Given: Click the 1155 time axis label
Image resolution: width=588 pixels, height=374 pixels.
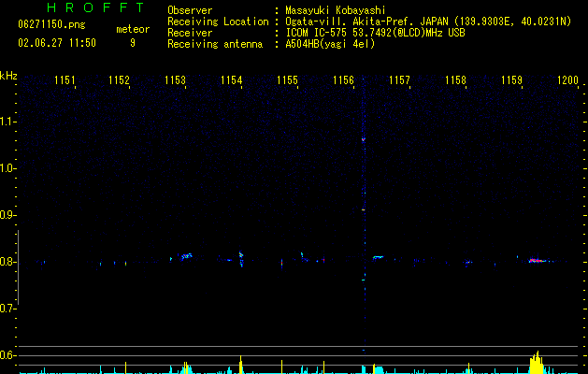Looking at the screenshot, I should [287, 80].
